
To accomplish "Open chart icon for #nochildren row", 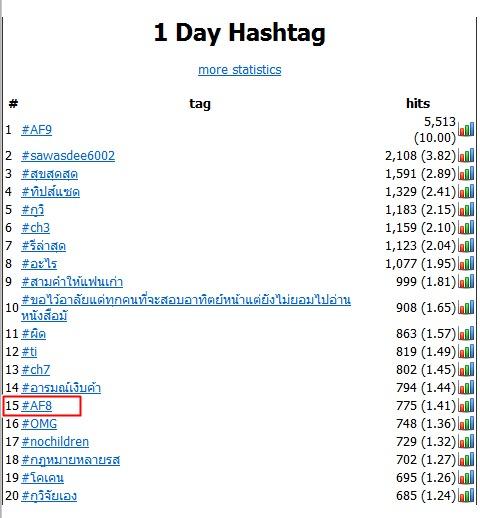I will (466, 441).
